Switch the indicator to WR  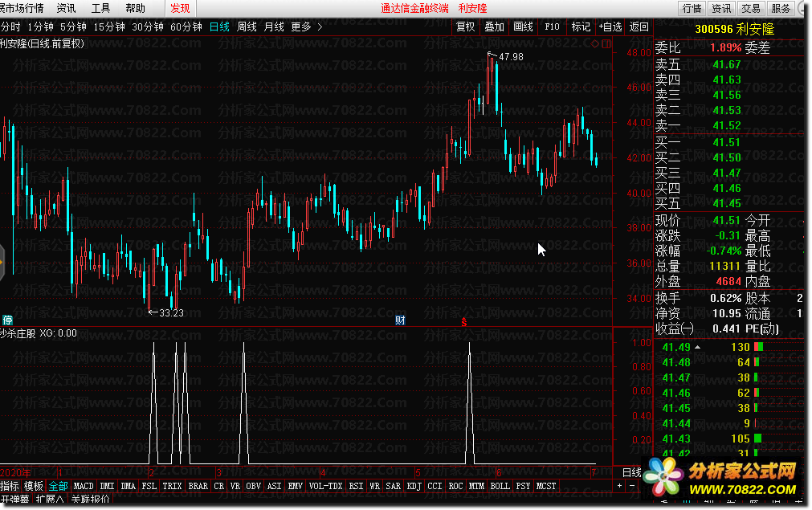point(374,486)
